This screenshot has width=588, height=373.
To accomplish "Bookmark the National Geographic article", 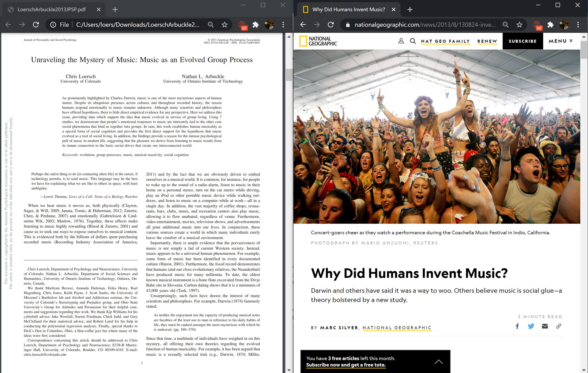I will pyautogui.click(x=519, y=25).
